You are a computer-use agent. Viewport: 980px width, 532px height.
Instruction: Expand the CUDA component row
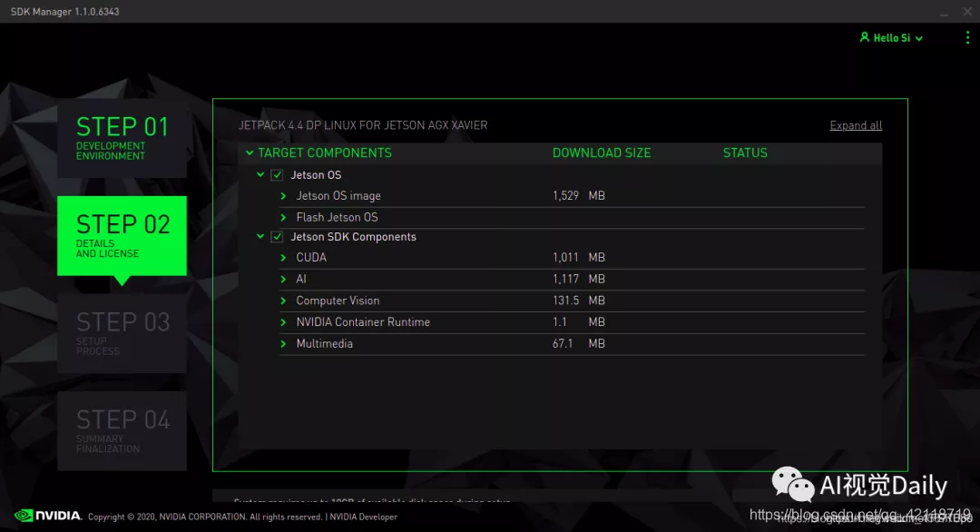point(283,258)
